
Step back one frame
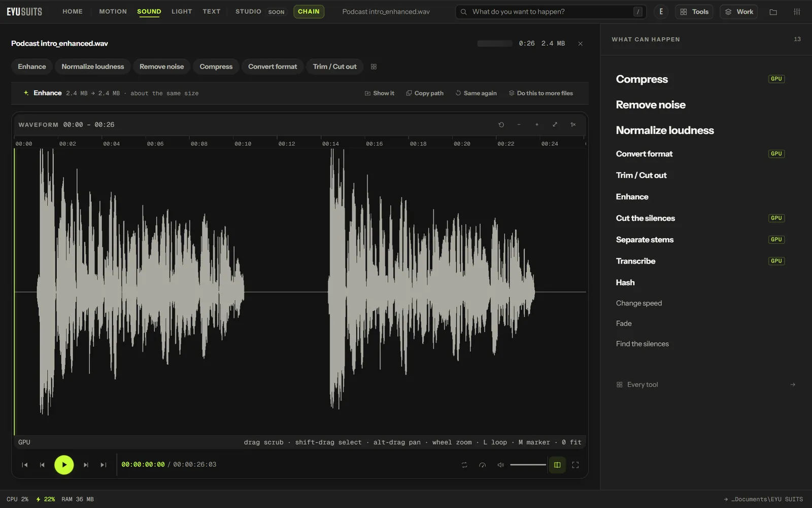42,465
